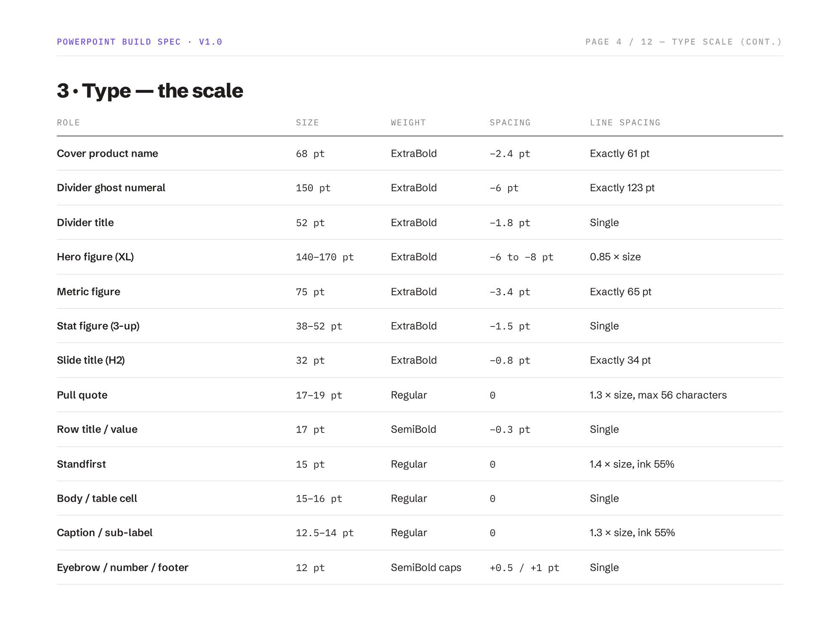Viewport: 840px width, 627px height.
Task: Click the '0.85 × size' line spacing
Action: pos(615,257)
